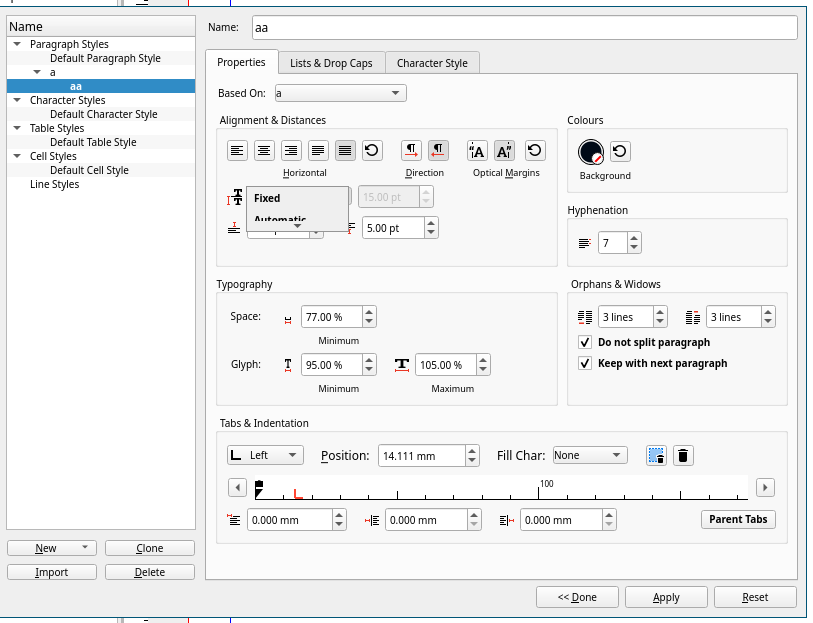813x623 pixels.
Task: Set right-to-left text direction
Action: tap(438, 151)
